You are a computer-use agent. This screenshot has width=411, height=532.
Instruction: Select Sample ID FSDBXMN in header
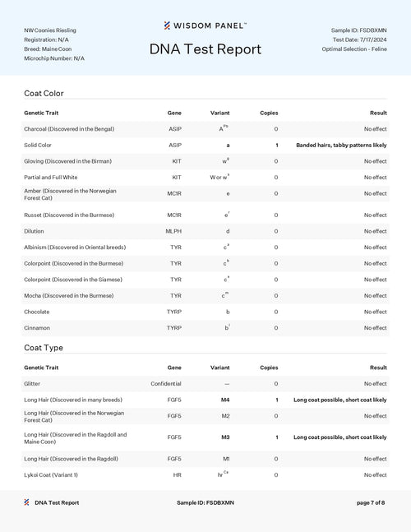pyautogui.click(x=358, y=30)
